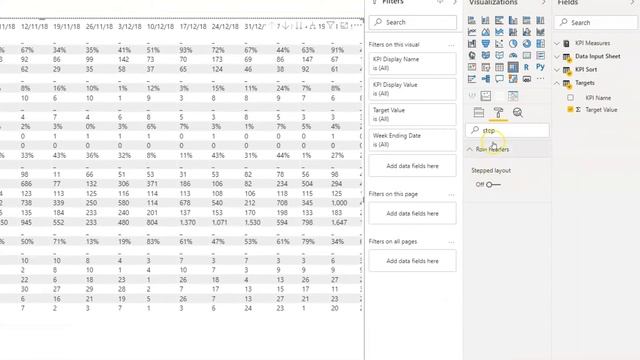Select the Ribbon chart visual

point(540,32)
